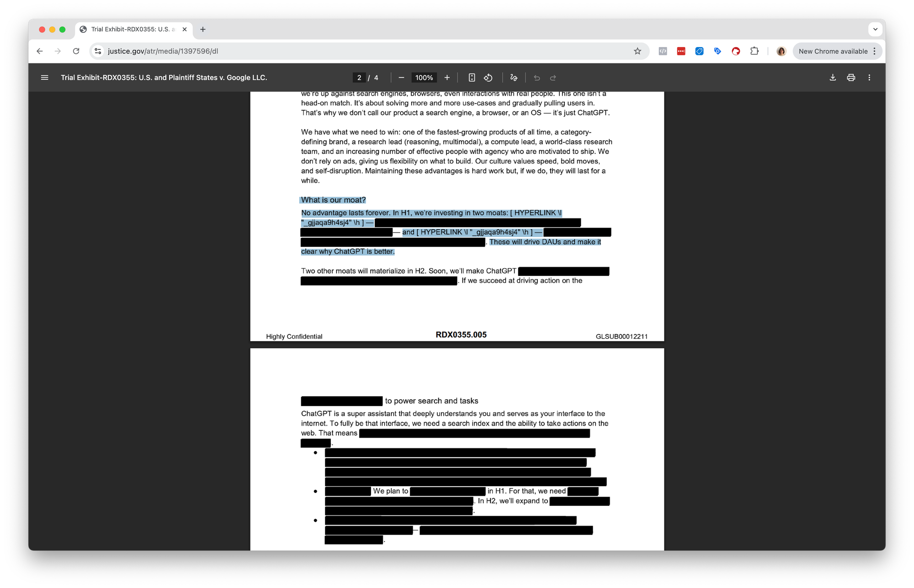The image size is (914, 588).
Task: Open the PDF viewer more actions menu
Action: [x=869, y=78]
